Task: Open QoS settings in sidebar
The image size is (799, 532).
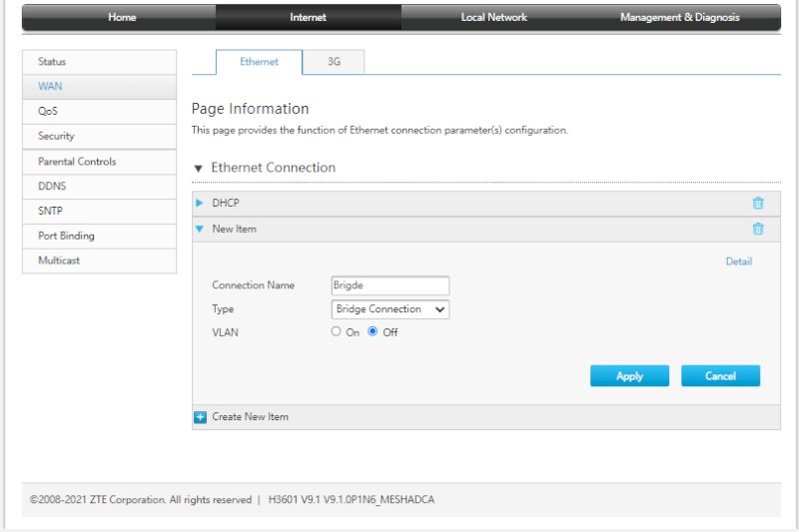Action: (99, 112)
